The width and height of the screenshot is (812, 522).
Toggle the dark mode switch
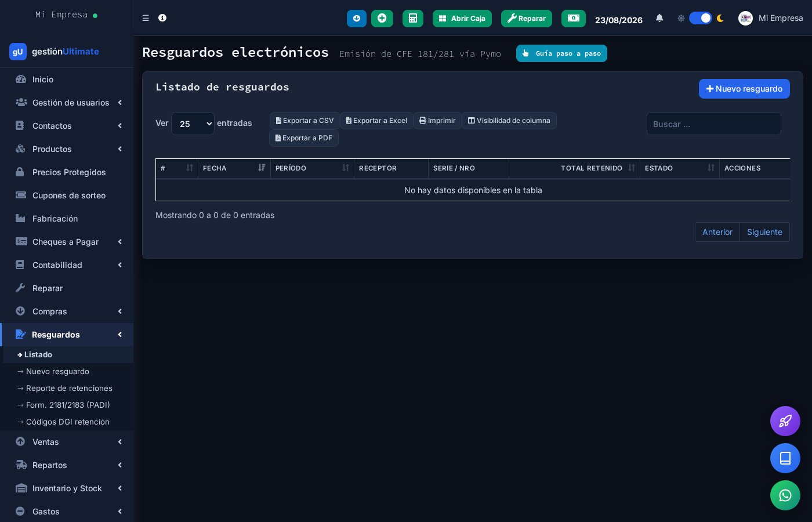pos(701,18)
